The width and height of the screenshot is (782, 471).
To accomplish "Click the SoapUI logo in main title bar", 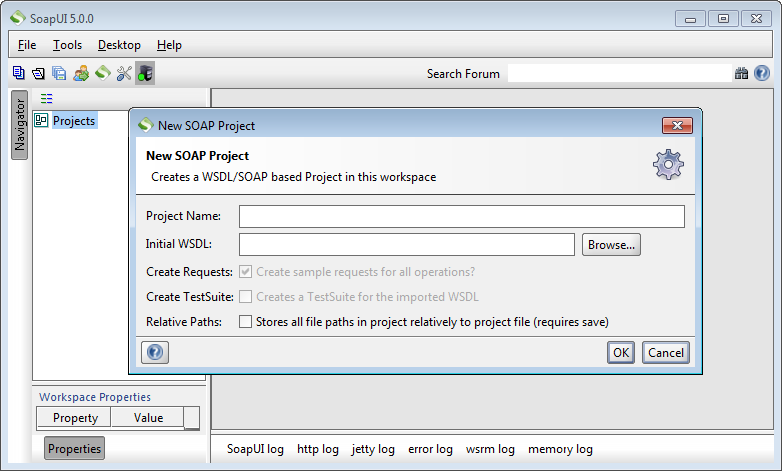I will 17,18.
